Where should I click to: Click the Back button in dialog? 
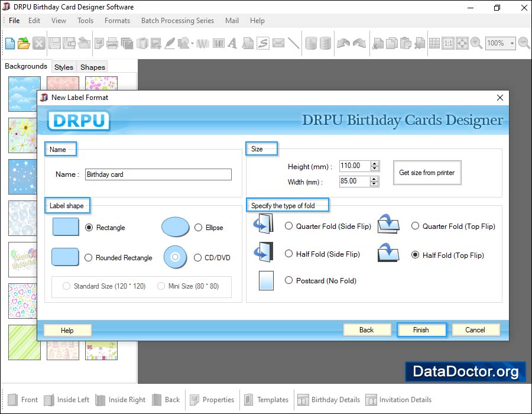(x=366, y=330)
